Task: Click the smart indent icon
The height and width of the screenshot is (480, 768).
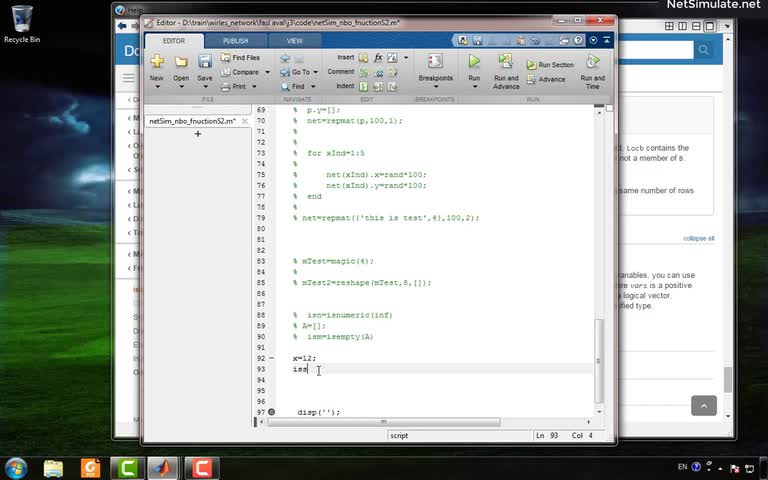Action: pyautogui.click(x=363, y=87)
